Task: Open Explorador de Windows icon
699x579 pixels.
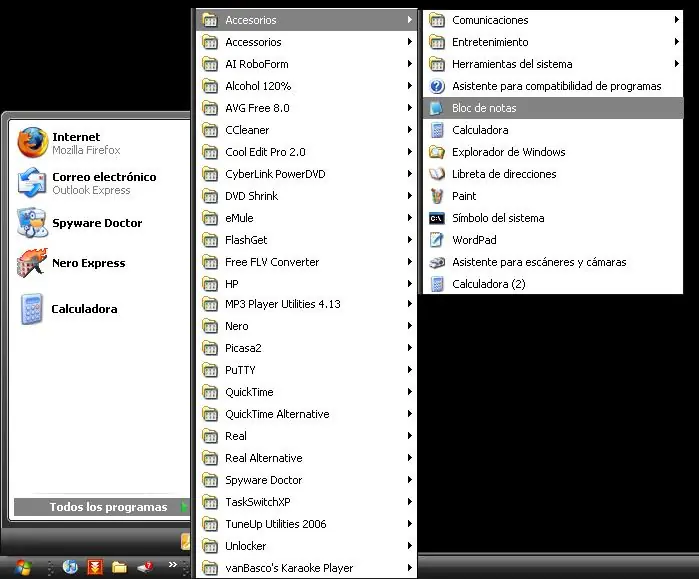Action: [437, 152]
